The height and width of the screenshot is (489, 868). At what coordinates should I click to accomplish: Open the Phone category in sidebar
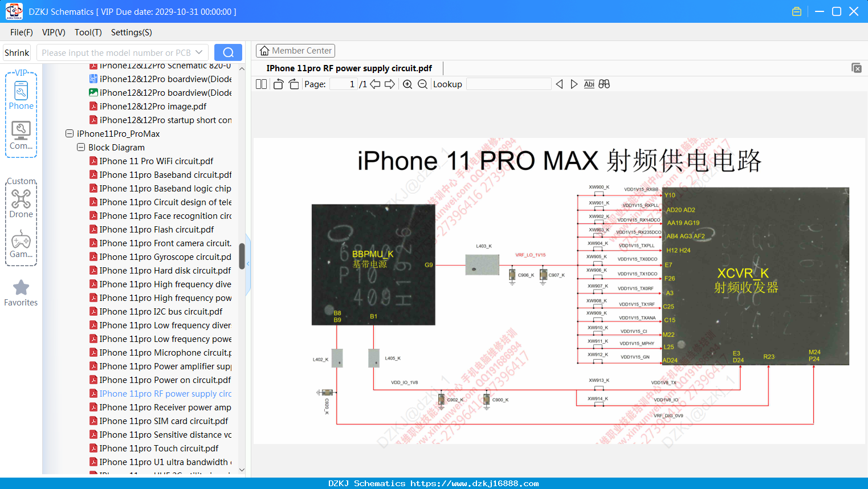point(21,95)
